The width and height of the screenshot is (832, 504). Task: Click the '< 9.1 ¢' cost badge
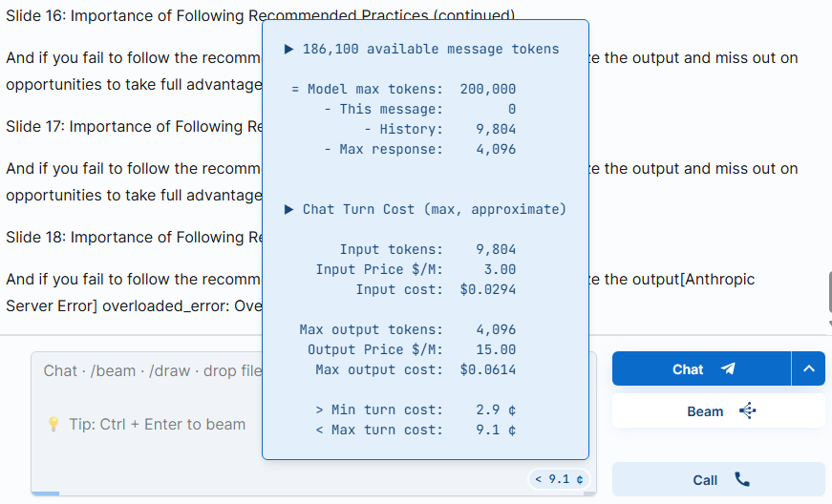click(x=559, y=478)
